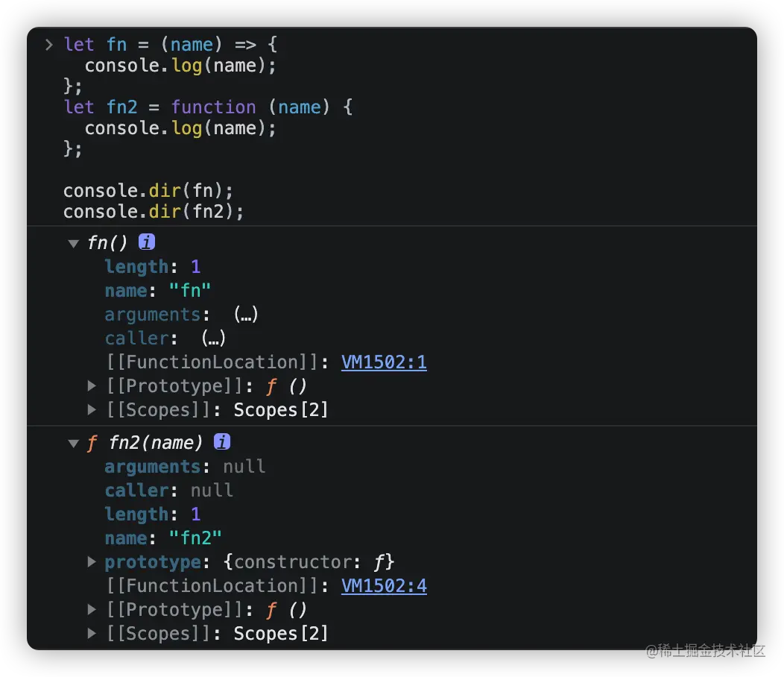This screenshot has width=784, height=677.
Task: Click the console input prompt chevron
Action: click(49, 45)
